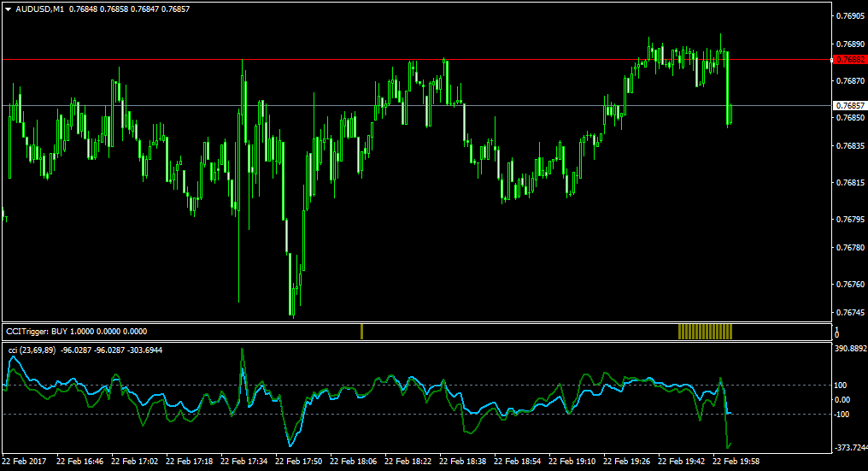Click the -373.724 CCI scale value

pos(851,448)
